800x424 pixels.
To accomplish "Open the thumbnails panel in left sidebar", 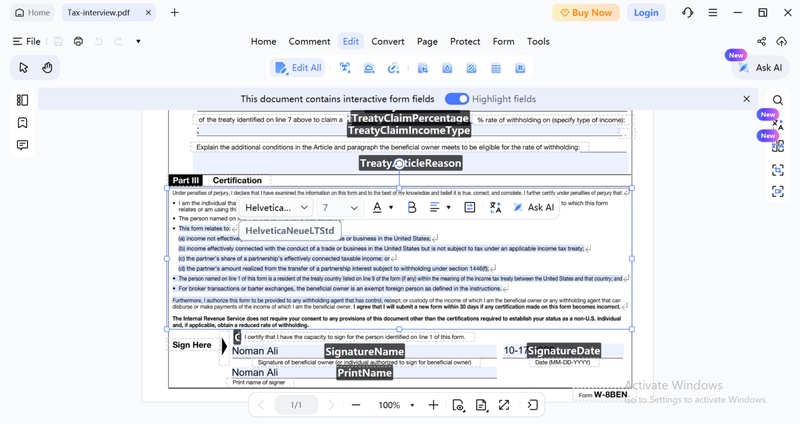I will click(22, 100).
